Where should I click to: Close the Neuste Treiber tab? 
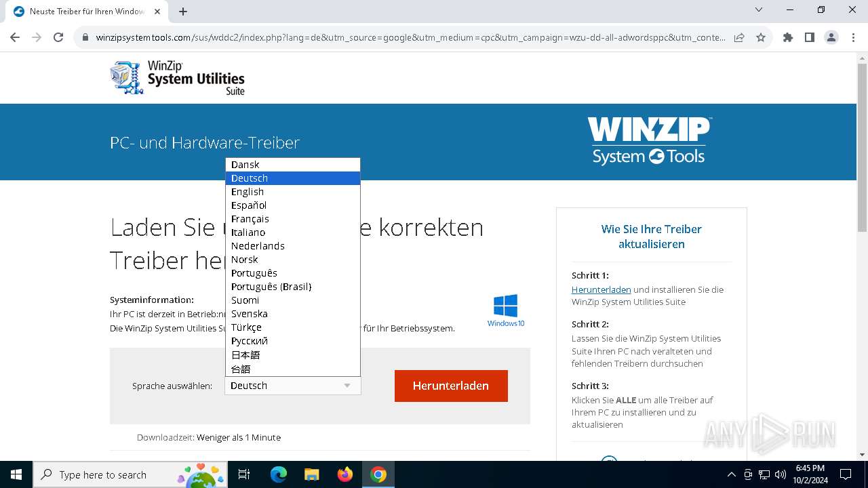pyautogui.click(x=158, y=12)
